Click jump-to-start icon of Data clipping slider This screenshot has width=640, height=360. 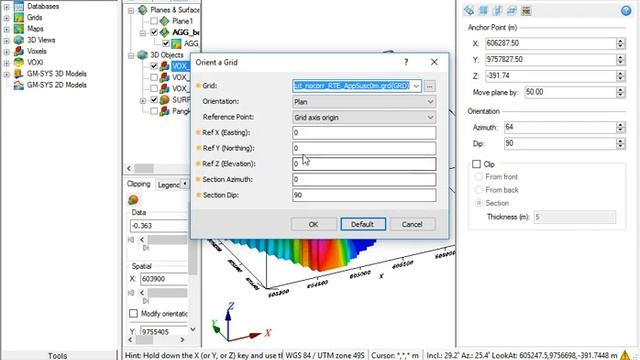point(131,240)
